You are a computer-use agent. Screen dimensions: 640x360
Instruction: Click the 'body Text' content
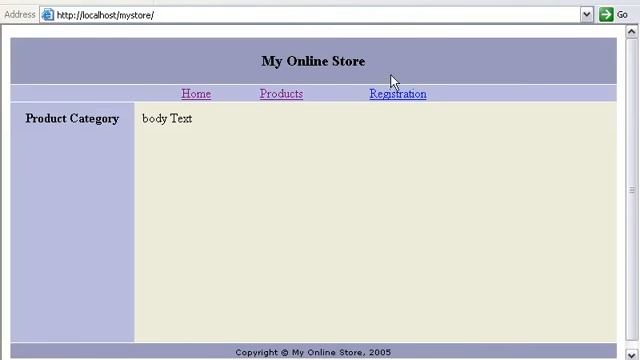[167, 119]
